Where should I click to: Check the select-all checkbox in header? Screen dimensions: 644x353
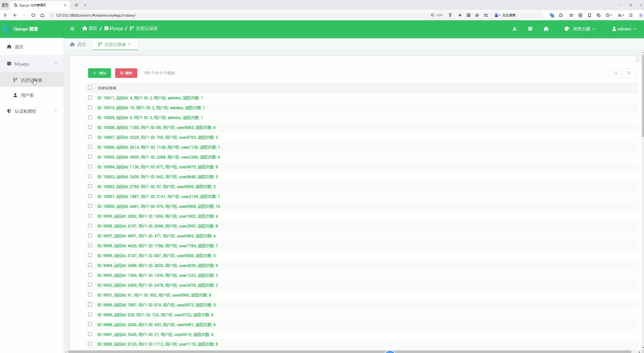(x=90, y=88)
